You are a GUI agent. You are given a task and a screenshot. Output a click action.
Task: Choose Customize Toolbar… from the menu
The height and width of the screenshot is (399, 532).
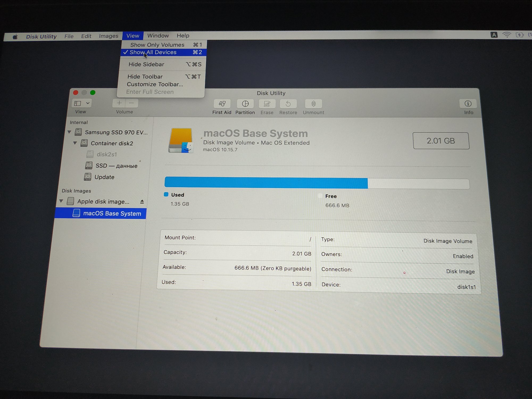(155, 84)
